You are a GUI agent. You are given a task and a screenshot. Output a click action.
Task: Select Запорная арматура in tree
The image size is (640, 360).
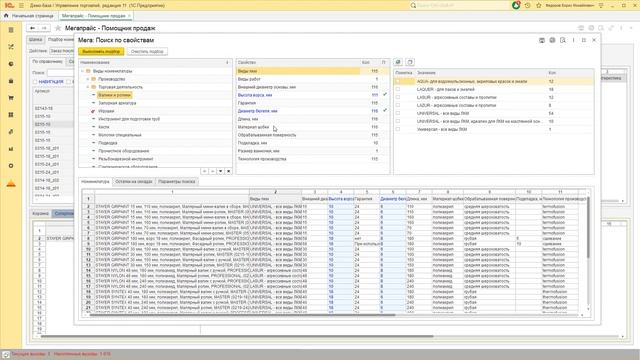(117, 103)
